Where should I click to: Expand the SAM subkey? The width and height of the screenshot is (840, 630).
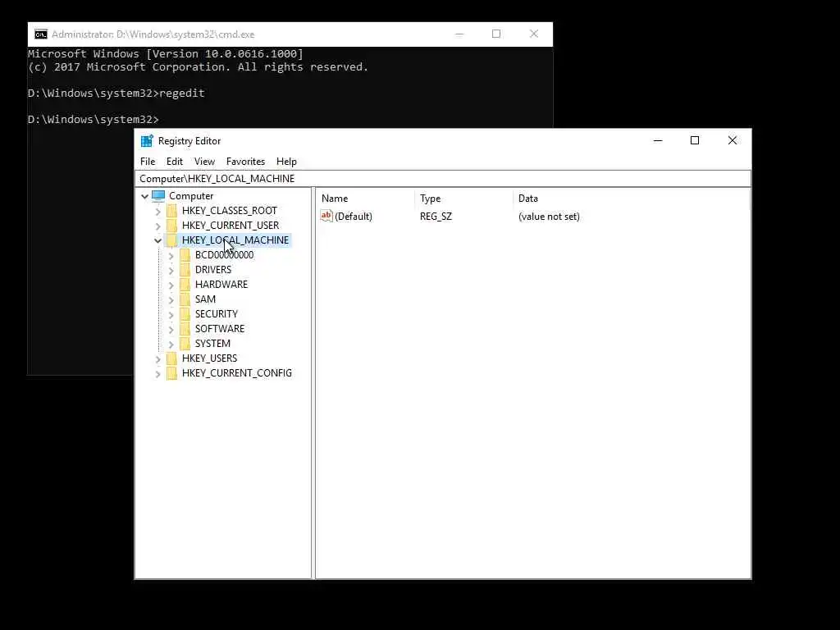171,299
